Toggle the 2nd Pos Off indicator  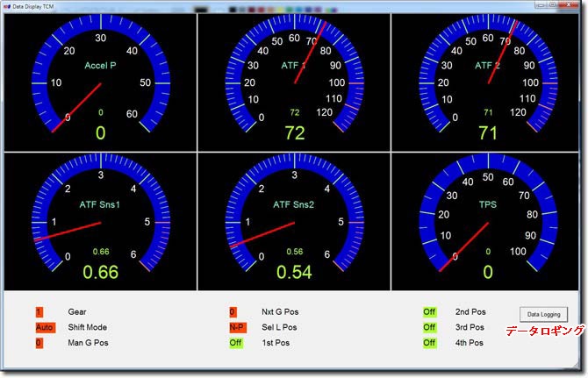[x=429, y=311]
